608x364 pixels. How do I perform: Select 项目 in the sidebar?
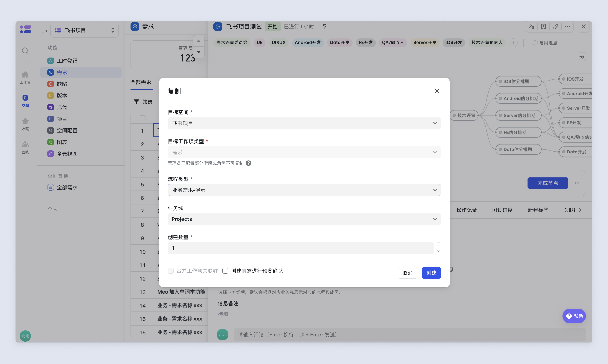tap(81, 119)
